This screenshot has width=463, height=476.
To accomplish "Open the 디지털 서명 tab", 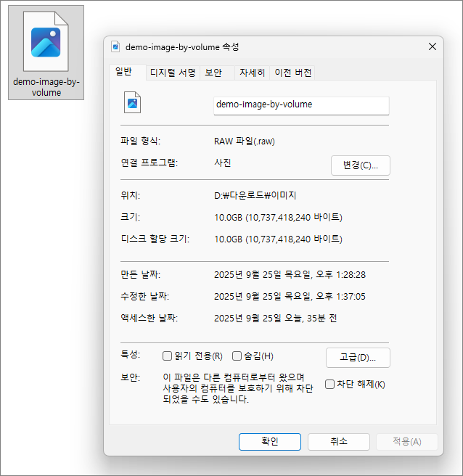I will tap(173, 73).
